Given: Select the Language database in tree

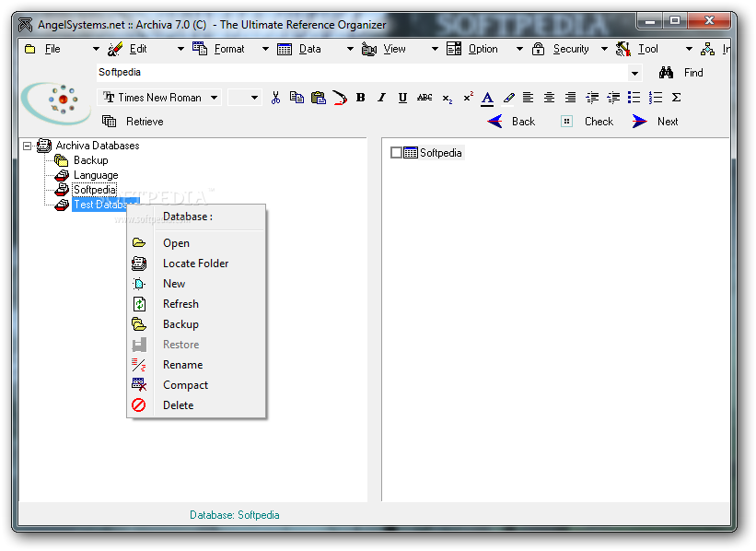Looking at the screenshot, I should click(x=96, y=175).
